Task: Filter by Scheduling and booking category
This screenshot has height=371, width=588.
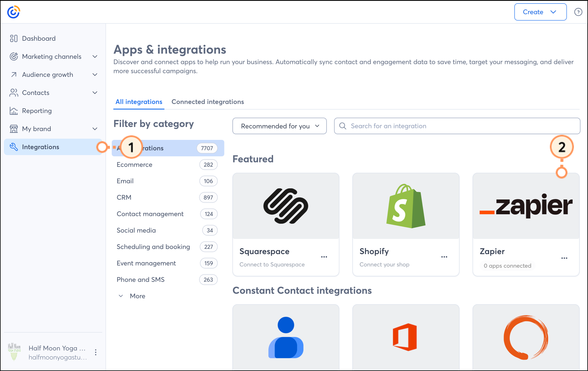Action: 168,247
